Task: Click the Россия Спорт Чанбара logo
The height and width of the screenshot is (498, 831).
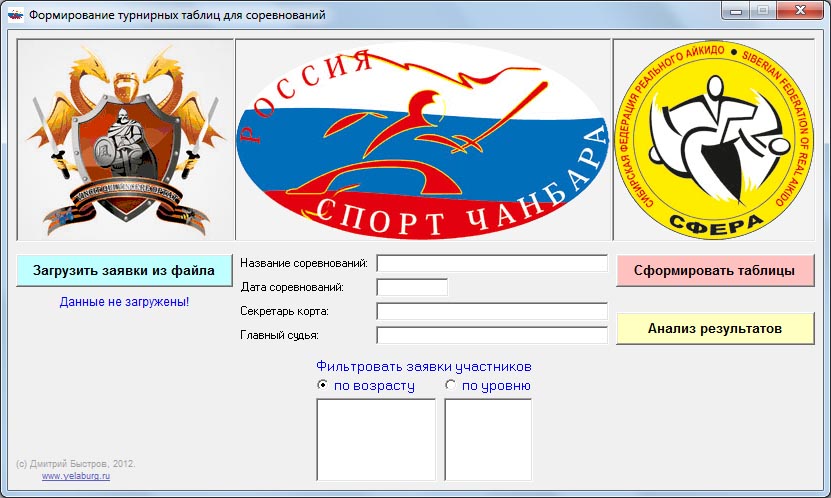Action: [423, 140]
